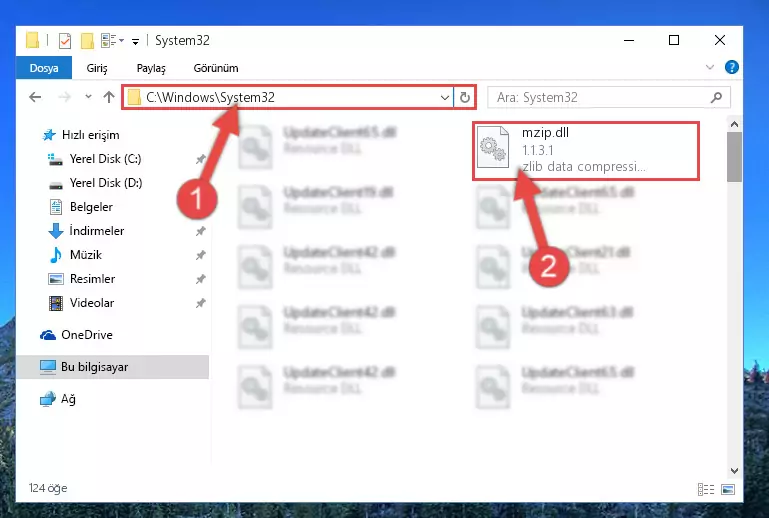769x518 pixels.
Task: Click the Ağ network icon
Action: [x=48, y=399]
